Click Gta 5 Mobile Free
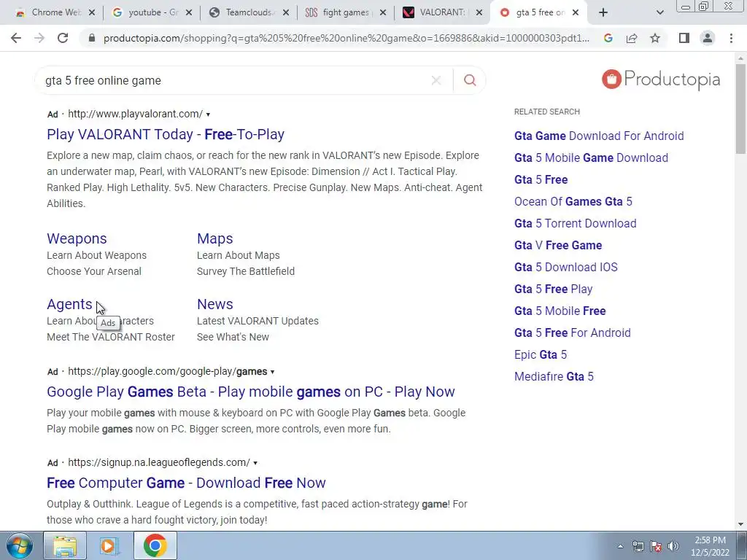This screenshot has height=560, width=747. click(560, 311)
